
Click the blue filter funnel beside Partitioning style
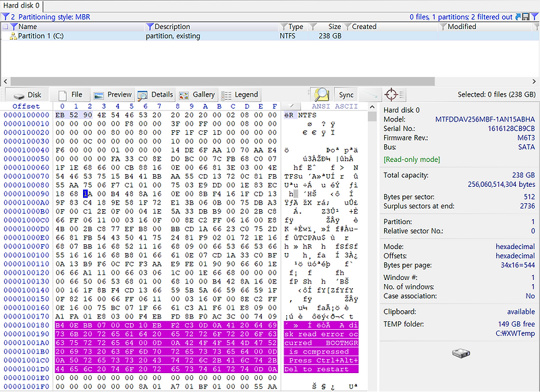tap(5, 16)
